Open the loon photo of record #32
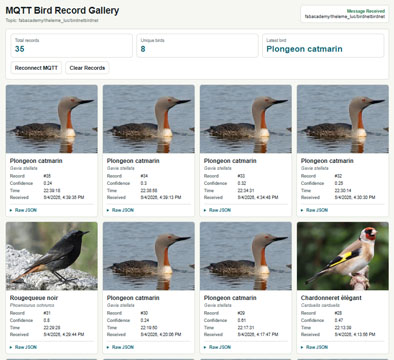The image size is (394, 360). pos(343,119)
